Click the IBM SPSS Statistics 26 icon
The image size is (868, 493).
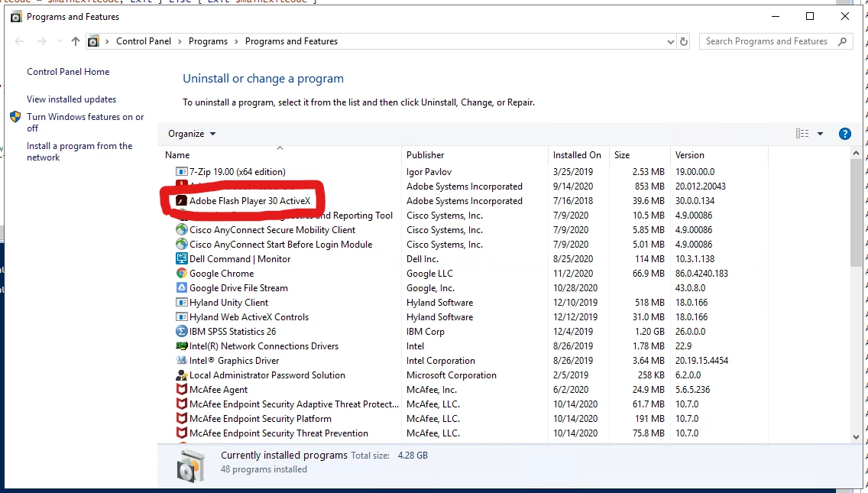182,331
